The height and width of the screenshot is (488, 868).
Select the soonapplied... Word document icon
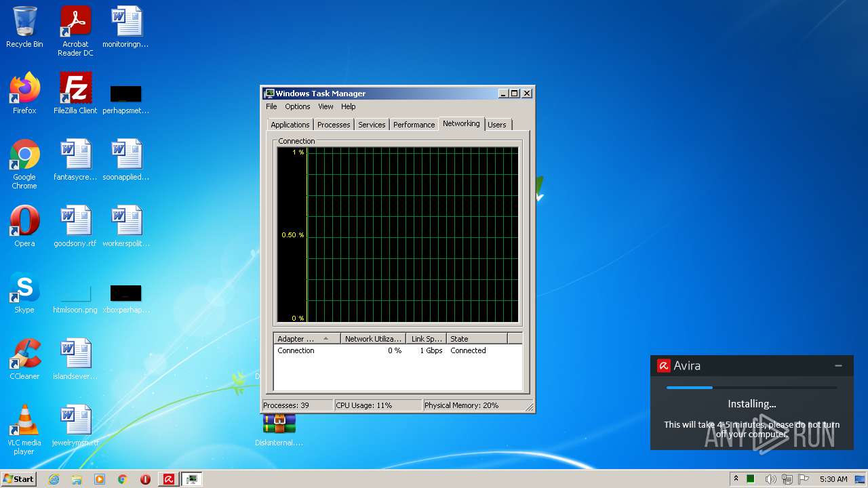click(x=126, y=160)
